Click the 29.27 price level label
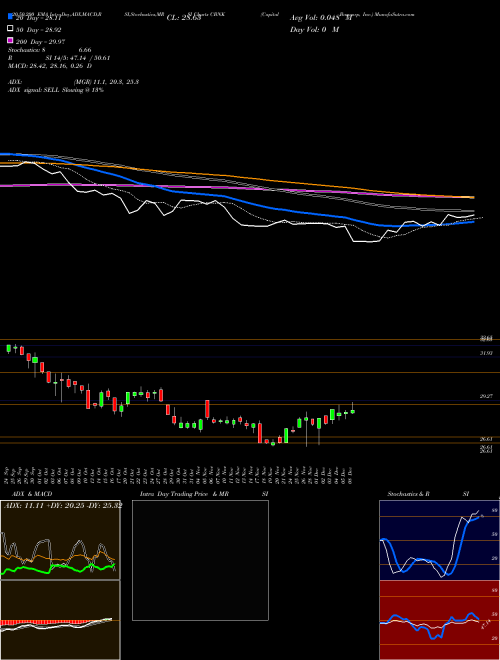 (x=486, y=396)
